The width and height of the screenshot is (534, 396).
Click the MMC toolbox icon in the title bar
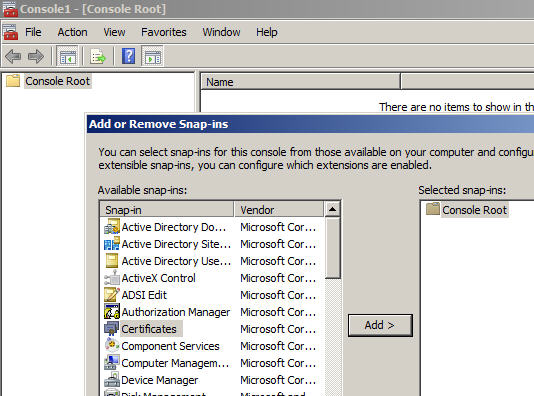coord(10,9)
